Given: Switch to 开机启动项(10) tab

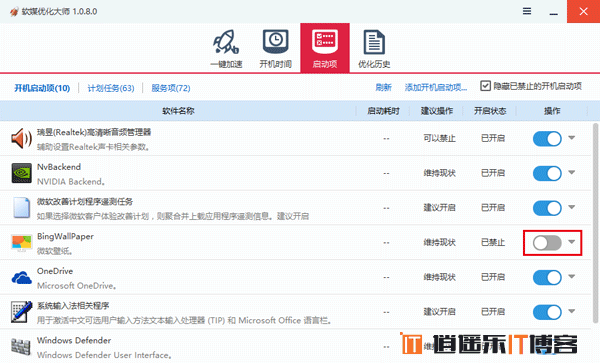Looking at the screenshot, I should coord(42,88).
